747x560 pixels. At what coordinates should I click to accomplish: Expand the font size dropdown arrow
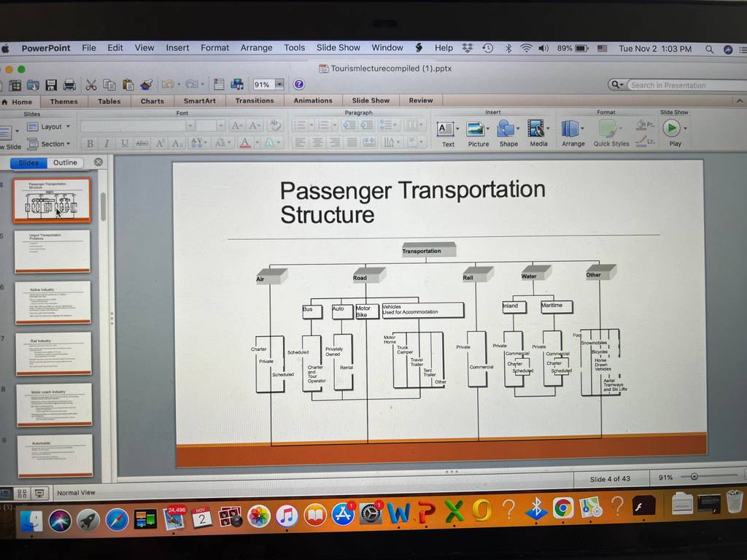click(220, 125)
